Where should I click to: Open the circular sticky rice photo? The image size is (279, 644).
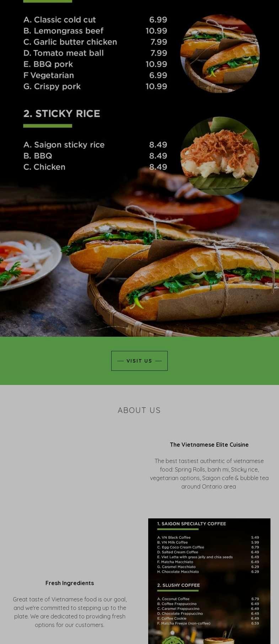tap(220, 156)
